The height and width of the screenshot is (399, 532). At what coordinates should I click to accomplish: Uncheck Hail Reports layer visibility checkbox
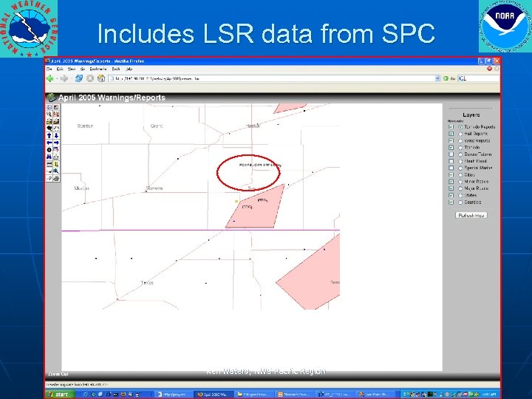[451, 134]
